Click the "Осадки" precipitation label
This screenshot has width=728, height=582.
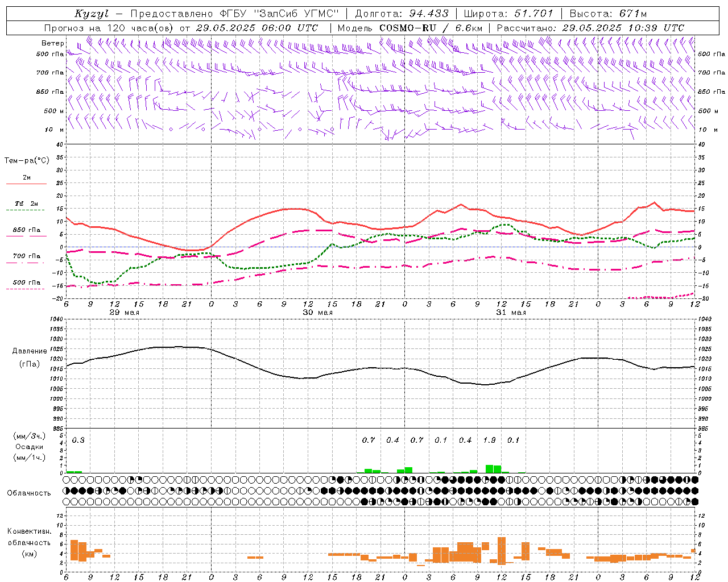click(x=30, y=447)
